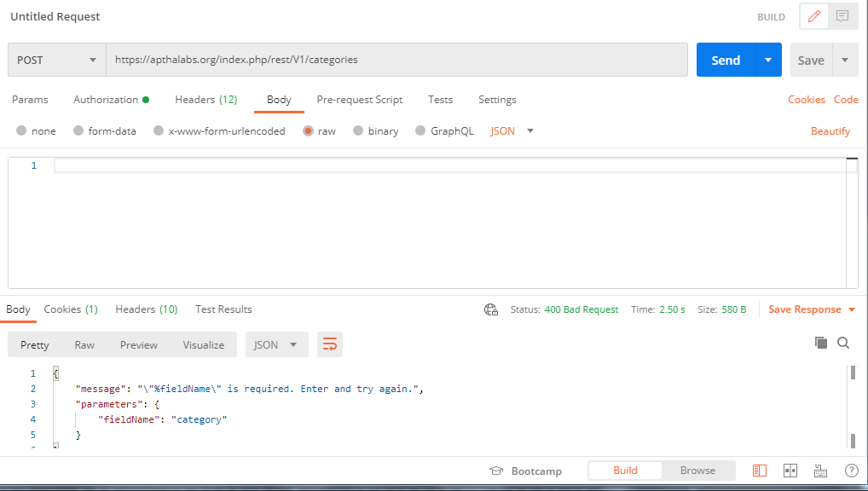Toggle line wrapping in the response viewer
This screenshot has width=868, height=491.
click(x=330, y=344)
